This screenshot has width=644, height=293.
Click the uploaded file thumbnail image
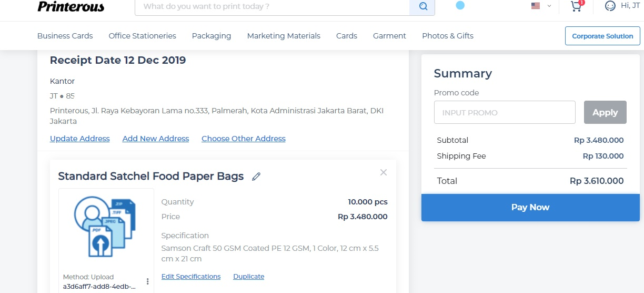point(106,227)
